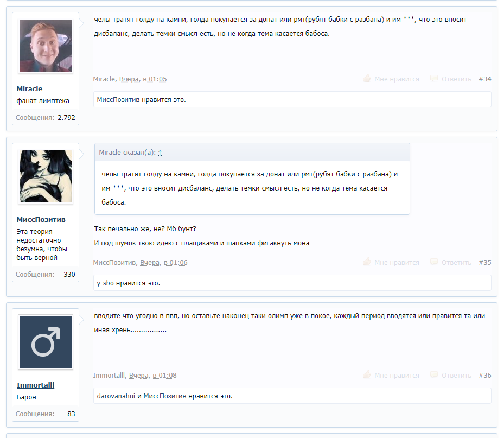504x438 pixels.
Task: Open permalink #35
Action: [484, 263]
